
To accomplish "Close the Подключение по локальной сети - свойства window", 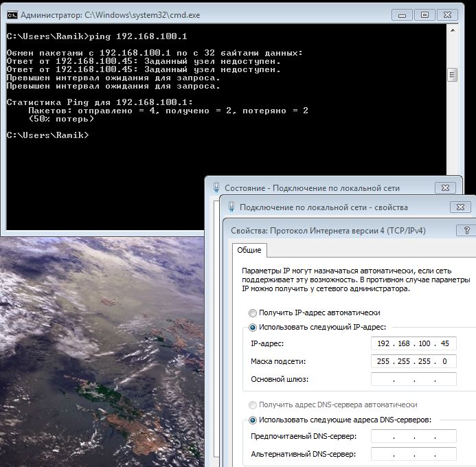I will [x=460, y=207].
